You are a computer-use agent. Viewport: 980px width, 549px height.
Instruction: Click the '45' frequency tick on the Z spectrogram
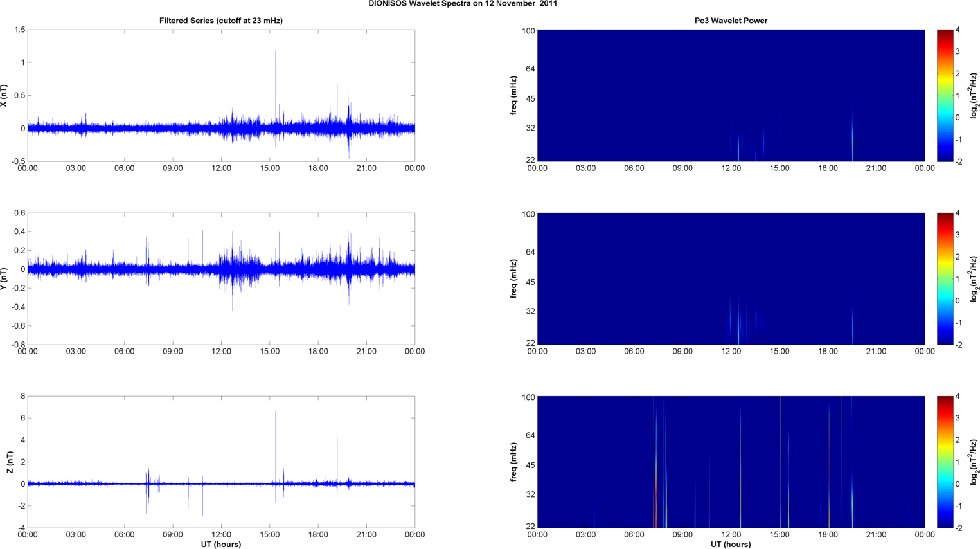pos(531,465)
